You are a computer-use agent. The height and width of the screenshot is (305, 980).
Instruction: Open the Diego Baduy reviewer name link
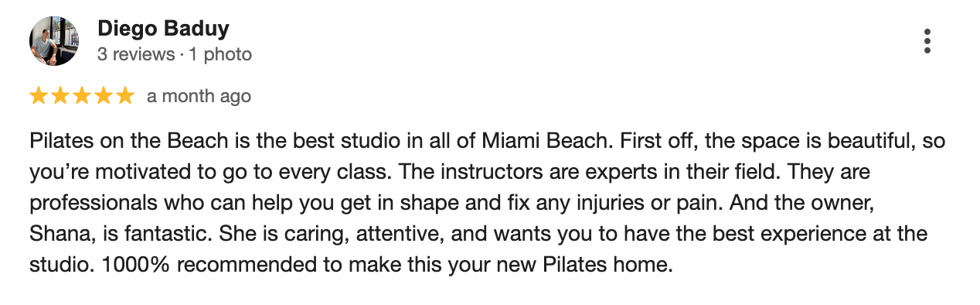[x=163, y=29]
